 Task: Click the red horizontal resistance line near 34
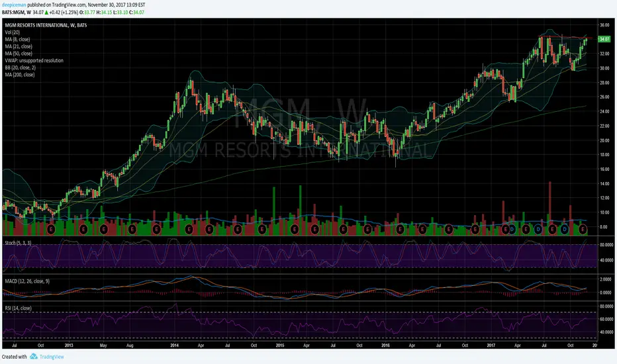point(565,37)
